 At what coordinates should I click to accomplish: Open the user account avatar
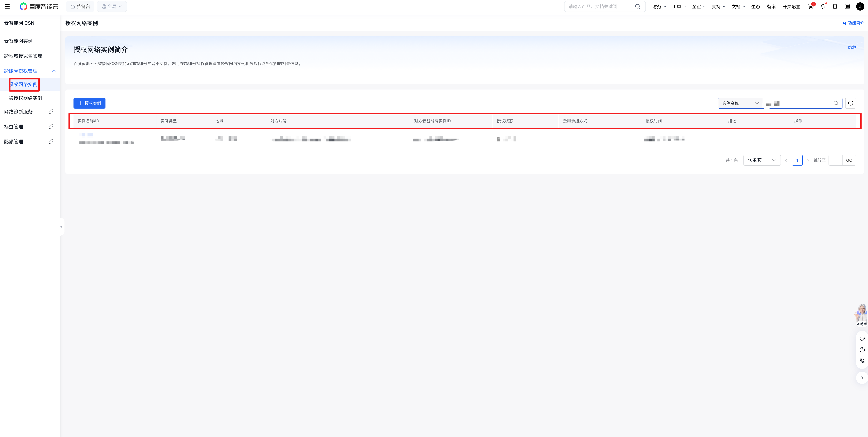860,6
